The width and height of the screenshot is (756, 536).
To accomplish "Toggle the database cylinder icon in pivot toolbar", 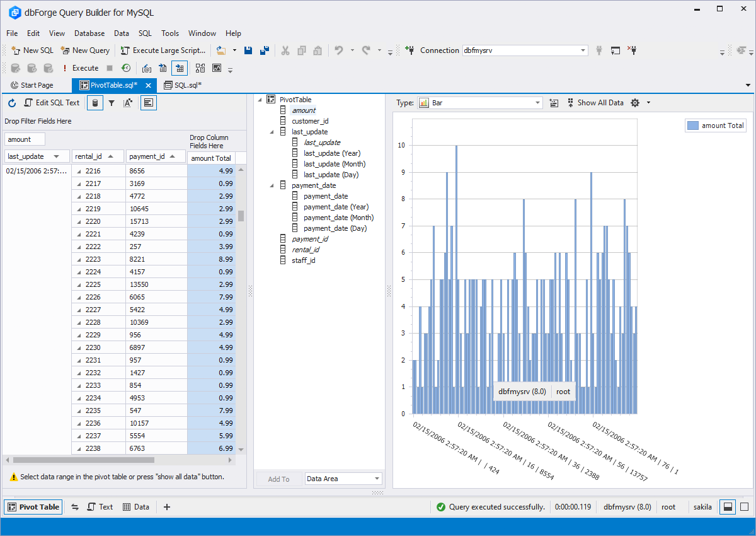I will point(95,103).
